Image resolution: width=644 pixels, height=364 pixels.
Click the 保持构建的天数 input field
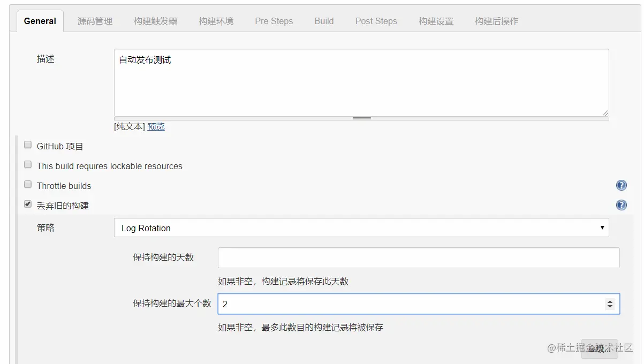pos(419,257)
